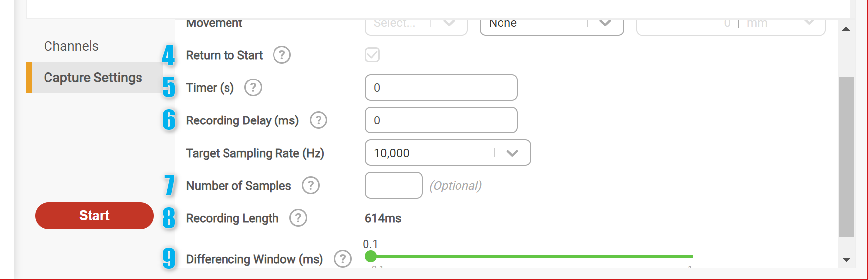Click the vertical scrollbar thumb
The width and height of the screenshot is (868, 280).
(x=846, y=157)
